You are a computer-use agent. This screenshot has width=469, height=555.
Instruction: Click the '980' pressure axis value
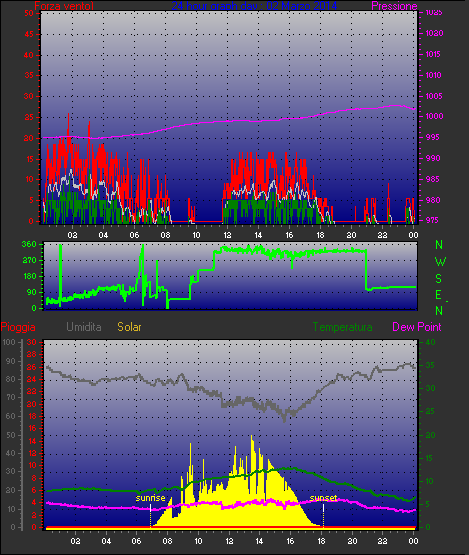[432, 200]
